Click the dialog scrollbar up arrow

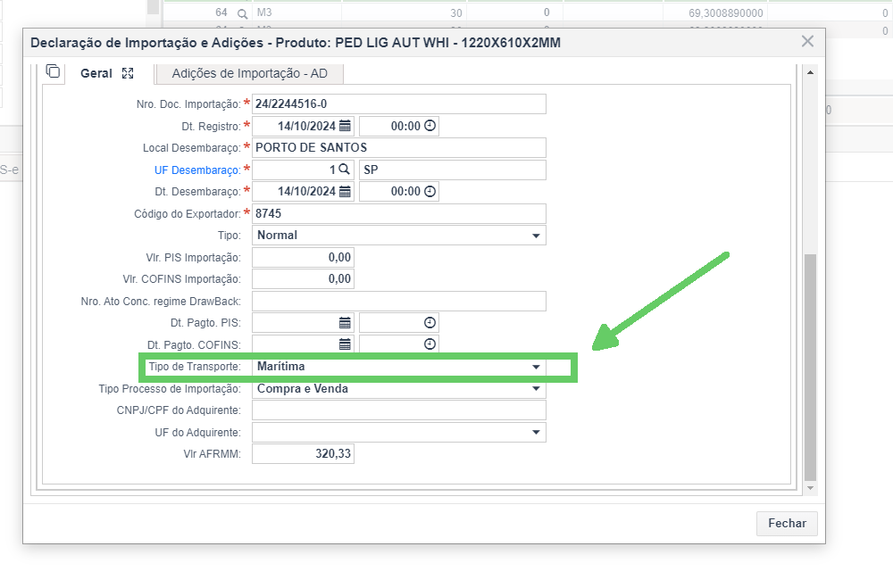coord(810,73)
